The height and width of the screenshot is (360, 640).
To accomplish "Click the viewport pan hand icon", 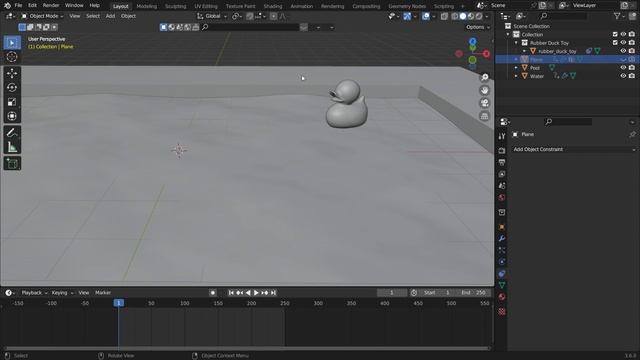I will coord(484,90).
